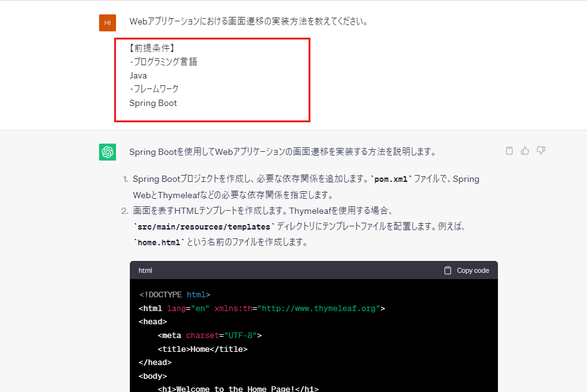The image size is (587, 392).
Task: Select the word Java in the prompt
Action: click(x=138, y=75)
